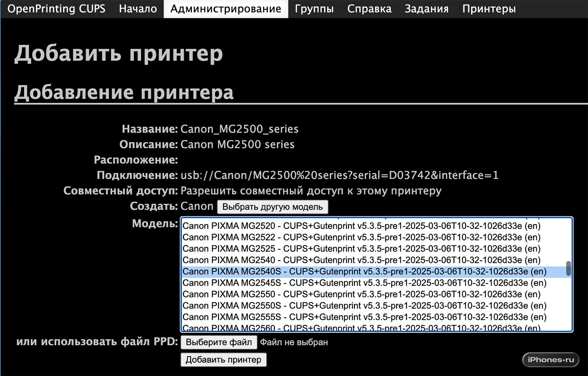Viewport: 588px width, 376px height.
Task: Go to the Задания tab
Action: 426,9
